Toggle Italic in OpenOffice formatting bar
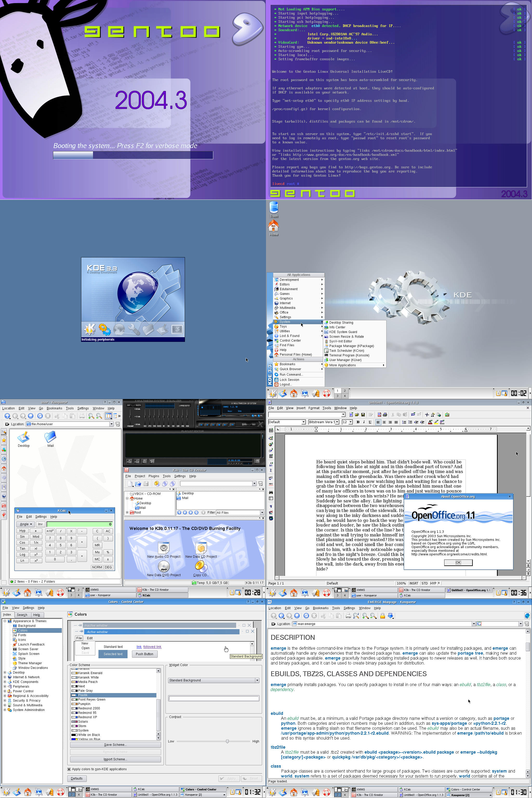 (364, 422)
